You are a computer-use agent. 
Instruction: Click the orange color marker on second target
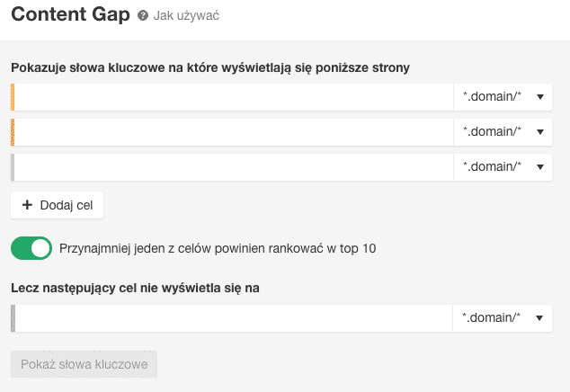click(x=13, y=131)
